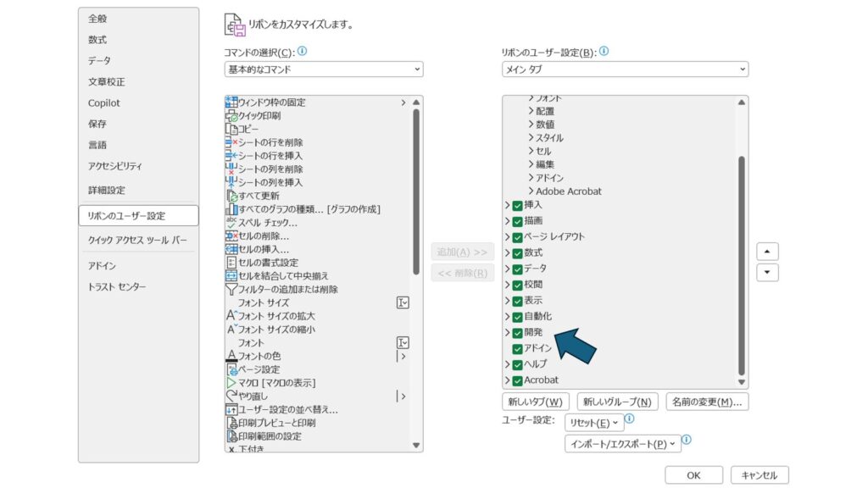Switch to クイック アクセス ツール バー settings
Image resolution: width=868 pixels, height=488 pixels.
pyautogui.click(x=137, y=241)
